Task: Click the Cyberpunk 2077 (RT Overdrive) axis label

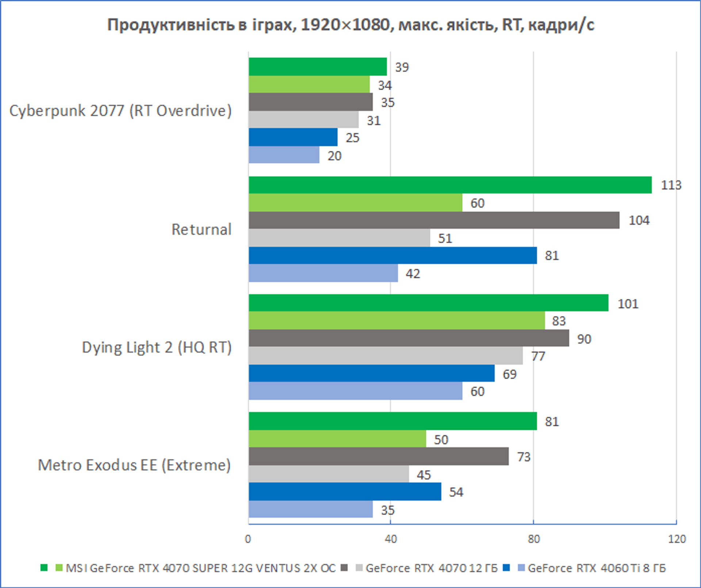Action: click(120, 111)
